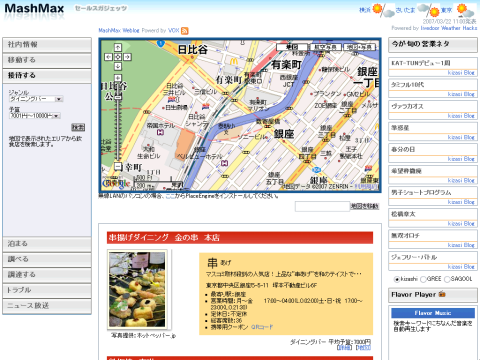Click the map recenter button between arrows

click(x=118, y=57)
